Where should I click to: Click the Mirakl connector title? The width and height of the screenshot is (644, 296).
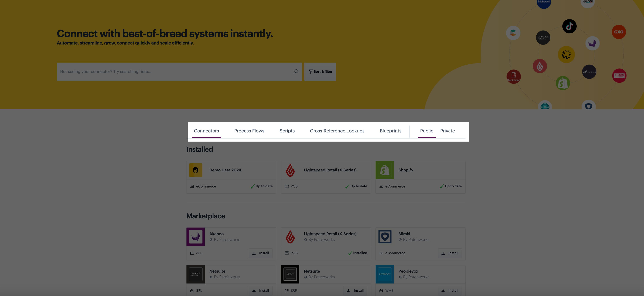[x=404, y=234]
